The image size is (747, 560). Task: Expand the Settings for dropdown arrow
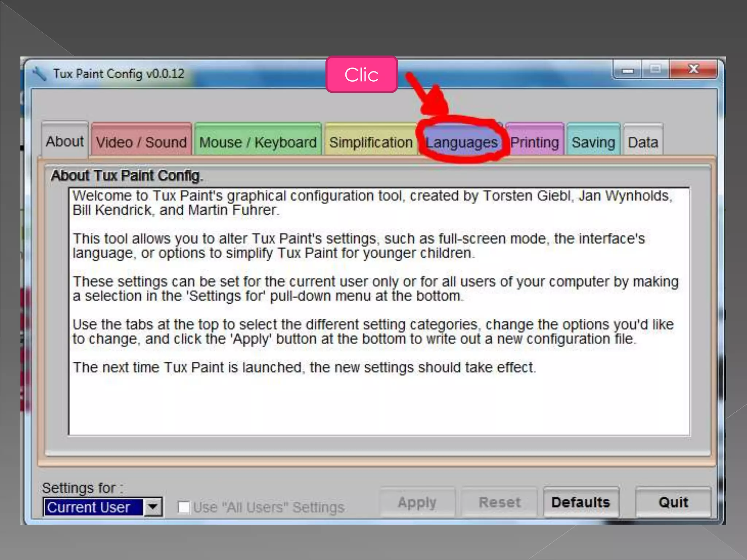[153, 507]
